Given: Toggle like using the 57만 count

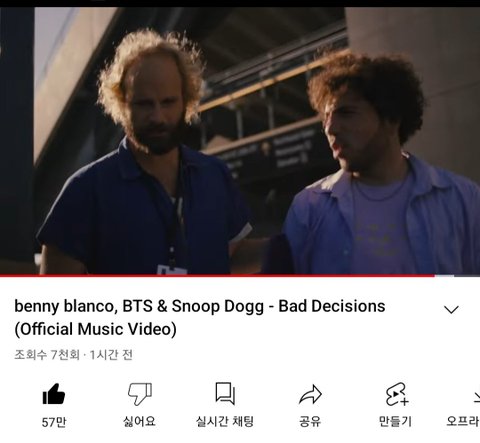Looking at the screenshot, I should tap(54, 422).
